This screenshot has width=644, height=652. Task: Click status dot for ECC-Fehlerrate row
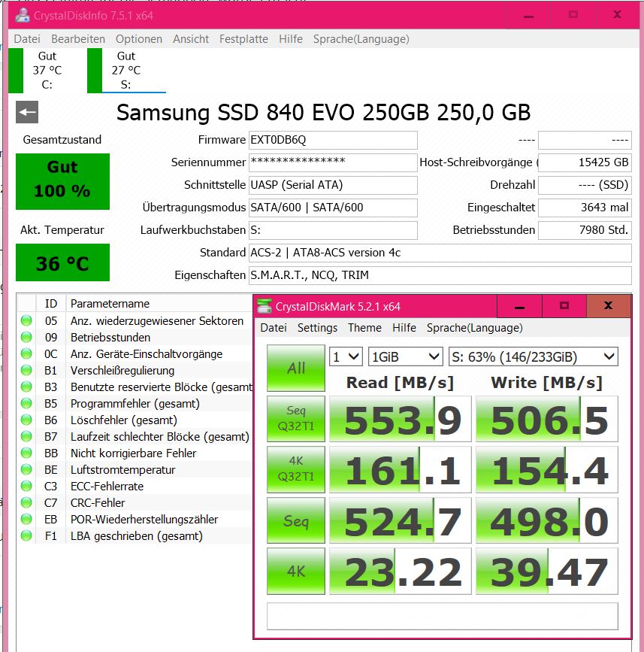pos(26,486)
